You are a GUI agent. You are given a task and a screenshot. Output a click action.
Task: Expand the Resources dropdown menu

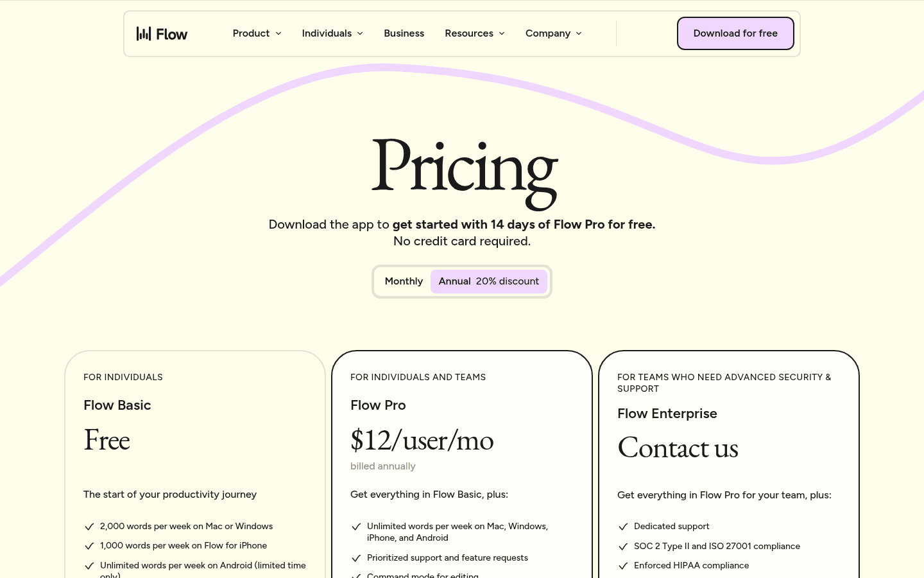pos(475,33)
